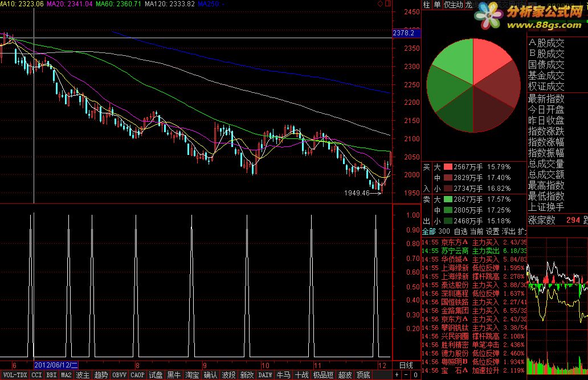Open the 确认 indicator tab

[210, 375]
